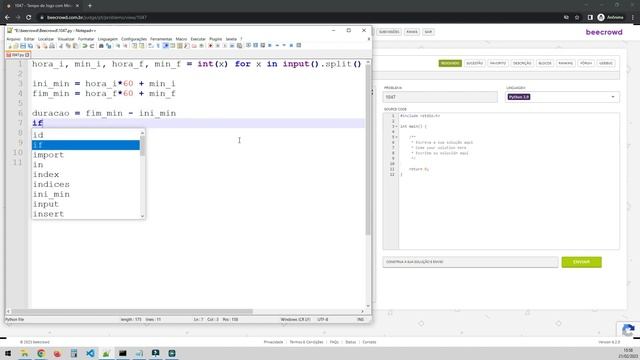Click the Zoom Out icon in Notepad++ toolbar
The height and width of the screenshot is (360, 640).
point(125,45)
